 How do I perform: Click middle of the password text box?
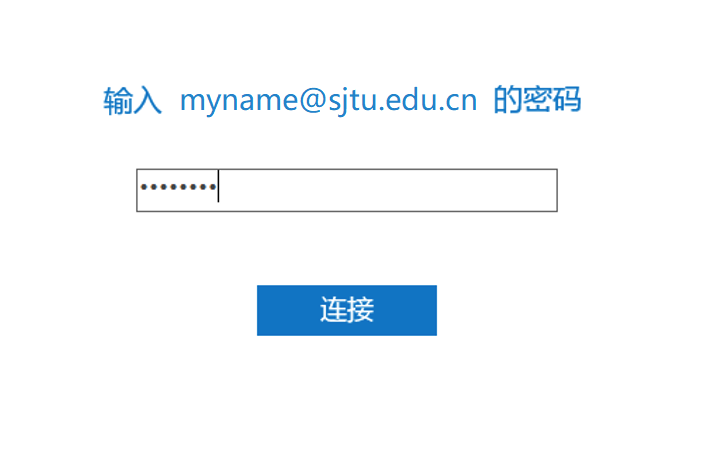point(347,190)
